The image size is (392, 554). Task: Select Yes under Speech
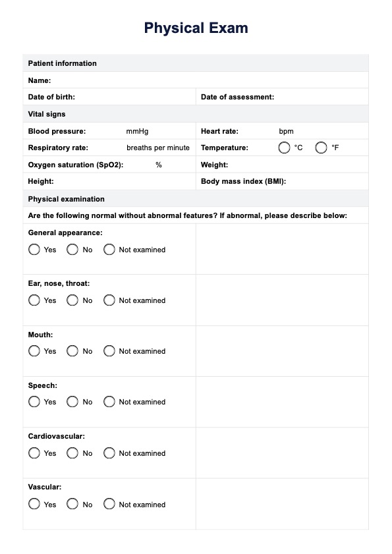34,402
